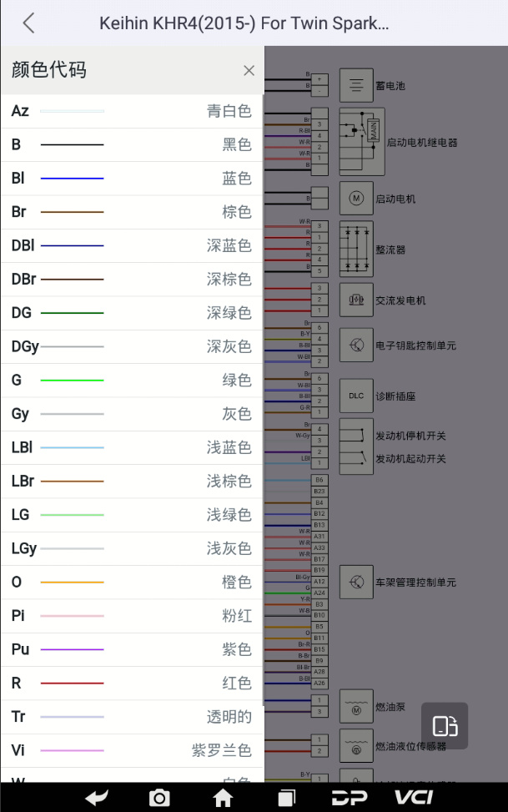The width and height of the screenshot is (508, 812).
Task: Tap the 车架管理控制单元 module icon
Action: click(356, 582)
